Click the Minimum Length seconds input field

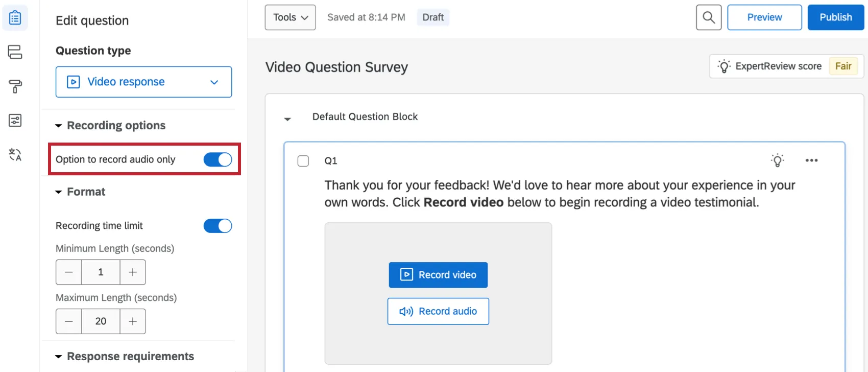[101, 272]
